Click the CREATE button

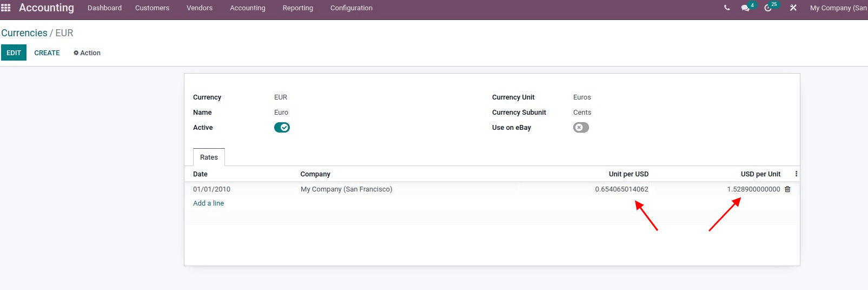point(47,52)
